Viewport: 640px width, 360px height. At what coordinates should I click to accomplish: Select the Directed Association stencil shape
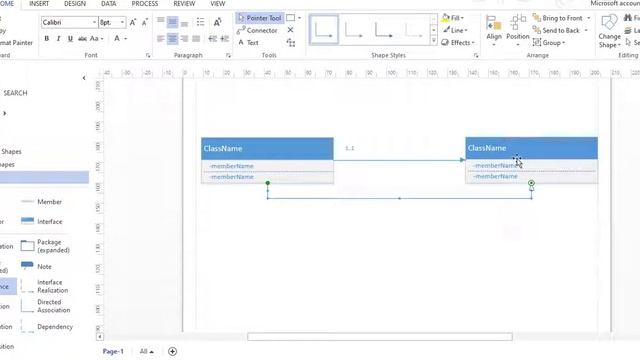point(45,306)
